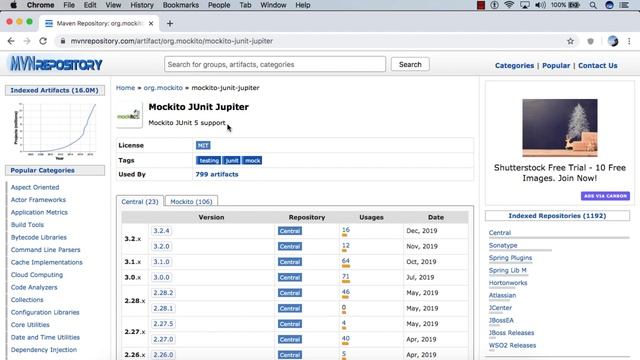Open version 3.1.0
The width and height of the screenshot is (640, 360).
(161, 262)
